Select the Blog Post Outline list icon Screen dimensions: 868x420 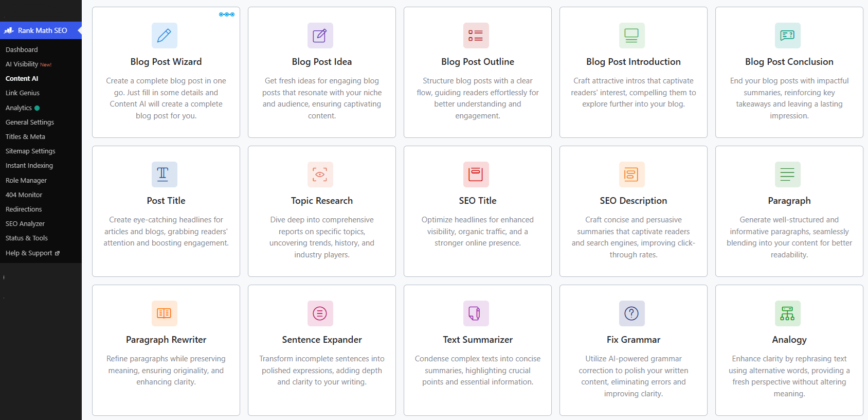(476, 36)
